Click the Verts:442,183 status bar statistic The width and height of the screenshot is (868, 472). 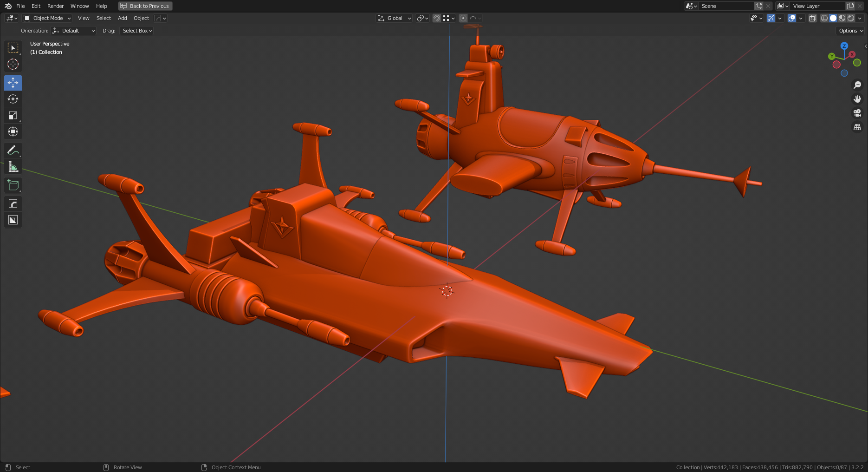[720, 467]
